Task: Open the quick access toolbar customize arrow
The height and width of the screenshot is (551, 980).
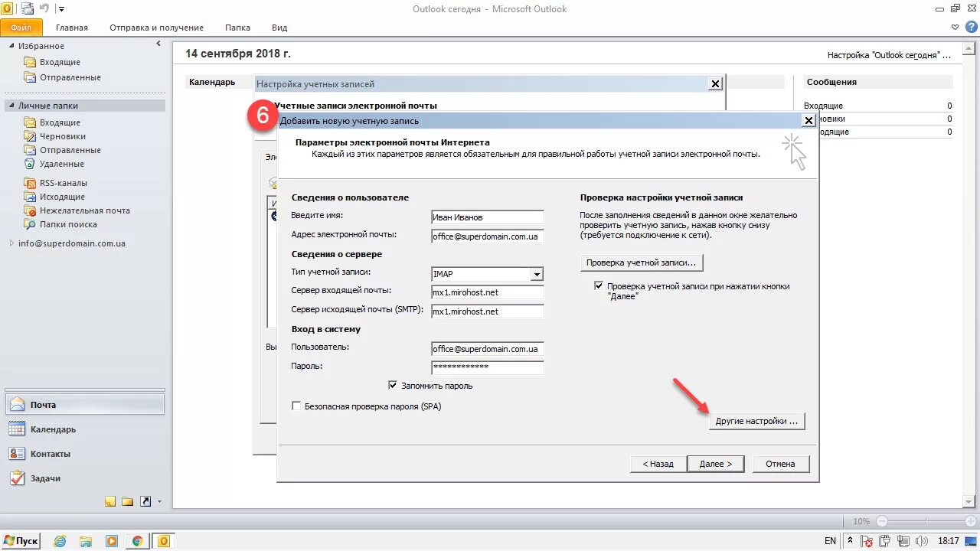Action: coord(61,10)
